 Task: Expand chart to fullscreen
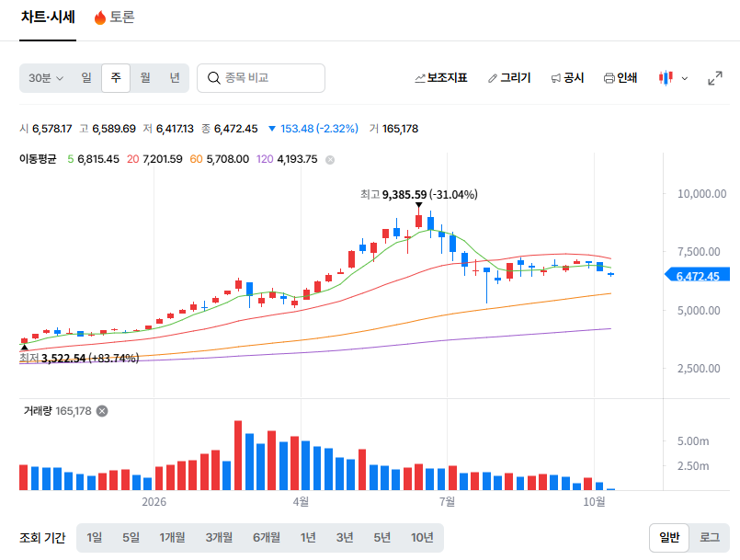(715, 78)
